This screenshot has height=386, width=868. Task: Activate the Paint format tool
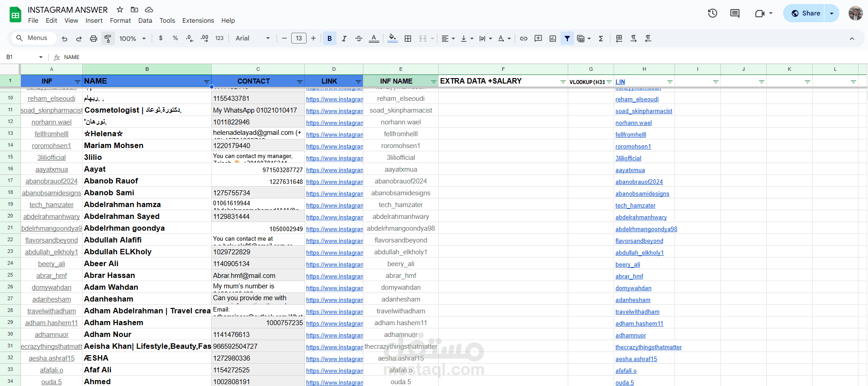[108, 39]
